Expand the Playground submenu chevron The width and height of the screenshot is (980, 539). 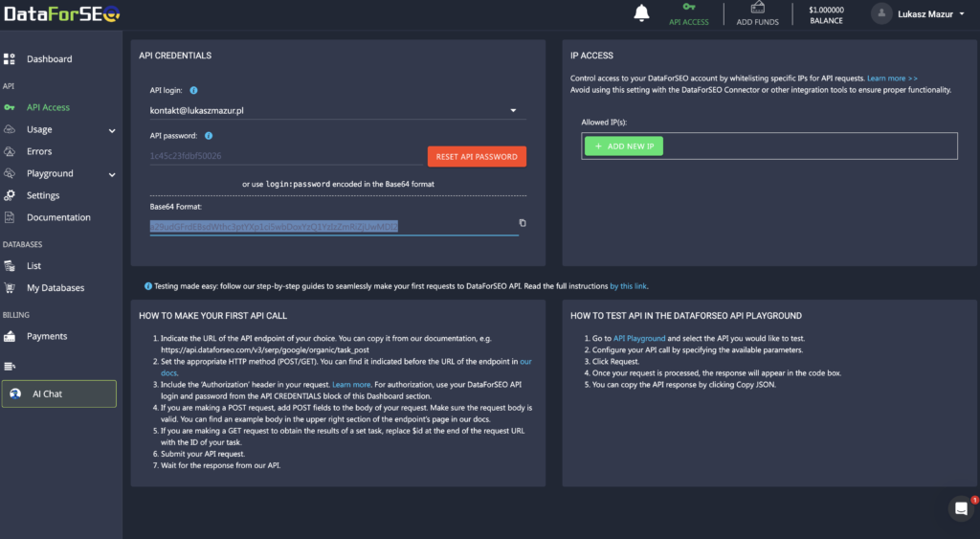click(x=112, y=174)
